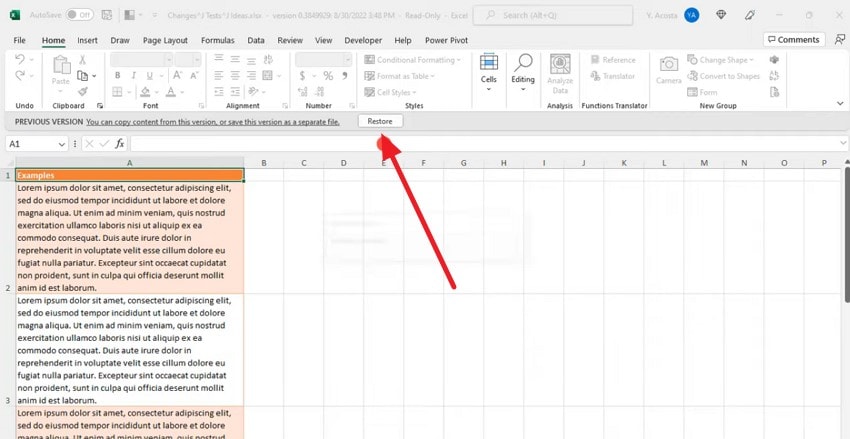Toggle Bold formatting
Image resolution: width=850 pixels, height=439 pixels.
[118, 76]
